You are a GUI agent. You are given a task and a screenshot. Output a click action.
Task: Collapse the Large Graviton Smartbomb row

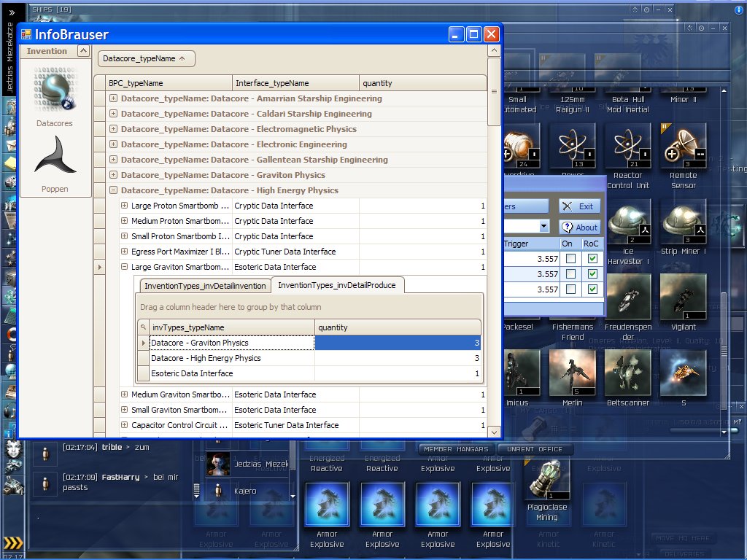click(124, 267)
